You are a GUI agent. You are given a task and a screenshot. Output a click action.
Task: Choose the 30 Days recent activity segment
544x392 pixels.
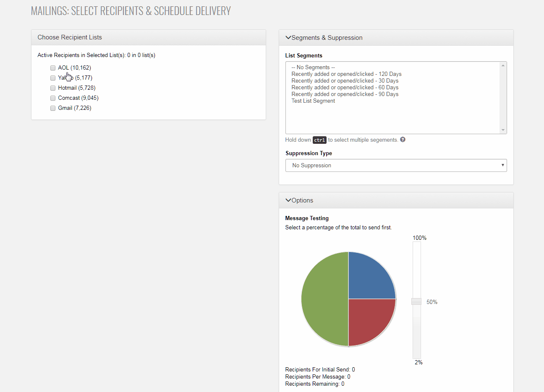tap(345, 80)
